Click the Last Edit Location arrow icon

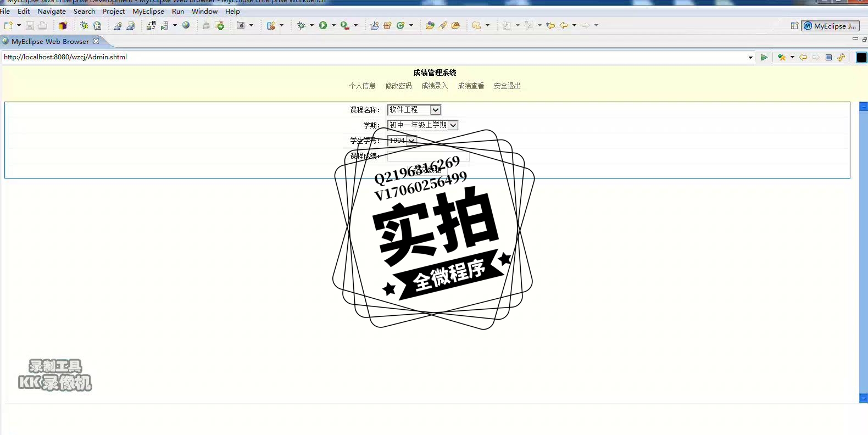[x=550, y=25]
